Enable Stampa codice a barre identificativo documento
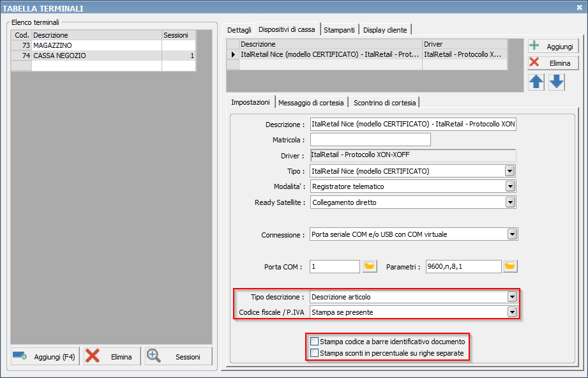 tap(314, 342)
